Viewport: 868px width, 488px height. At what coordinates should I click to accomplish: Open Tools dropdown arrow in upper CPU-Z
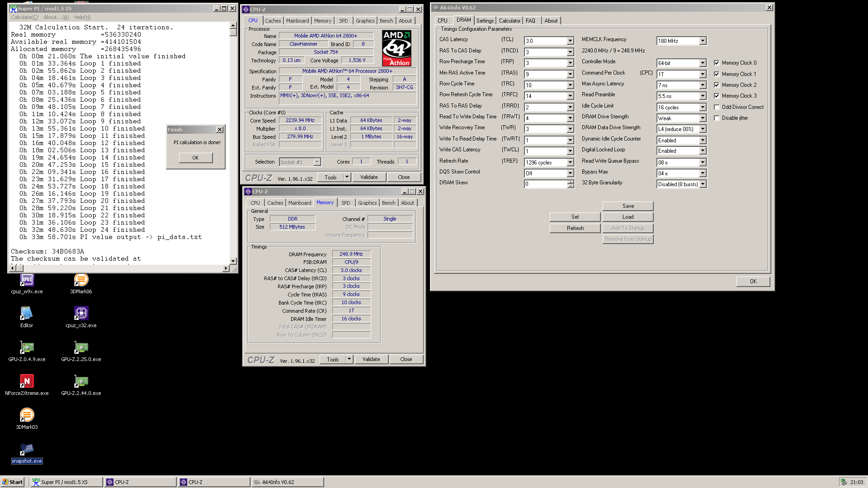[x=347, y=177]
